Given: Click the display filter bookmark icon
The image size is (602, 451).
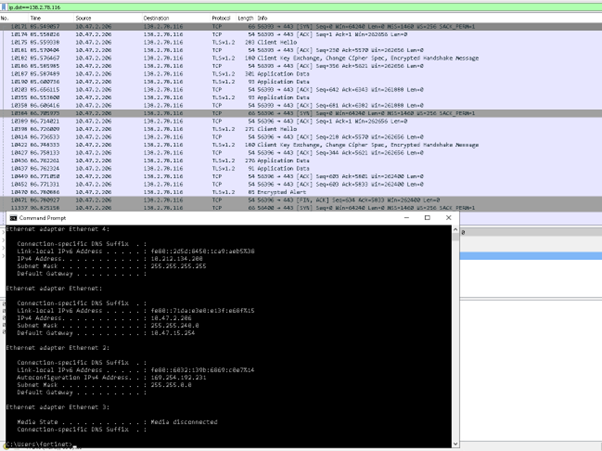Looking at the screenshot, I should pyautogui.click(x=5, y=6).
